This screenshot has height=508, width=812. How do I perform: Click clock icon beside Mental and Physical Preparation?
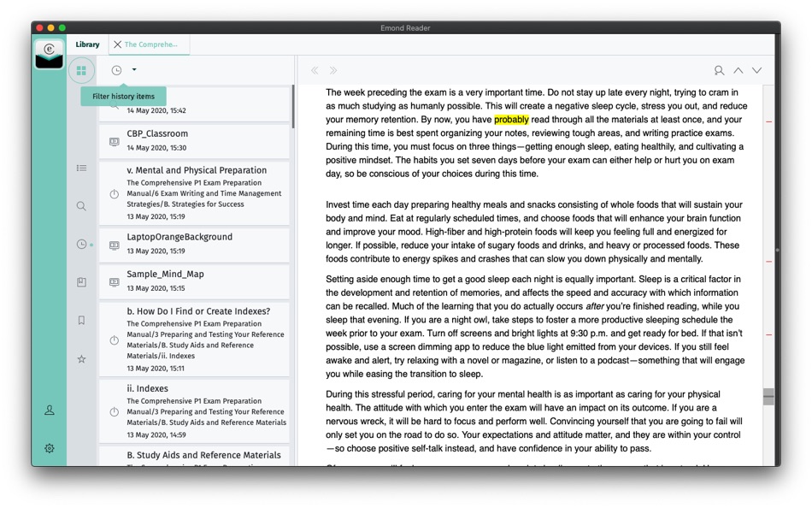[115, 194]
